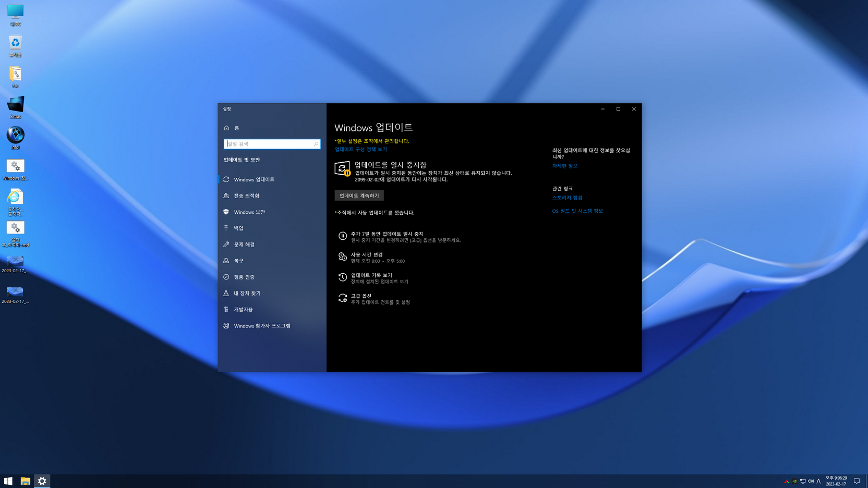Open 문제 해결 page
The width and height of the screenshot is (868, 488).
pyautogui.click(x=272, y=245)
